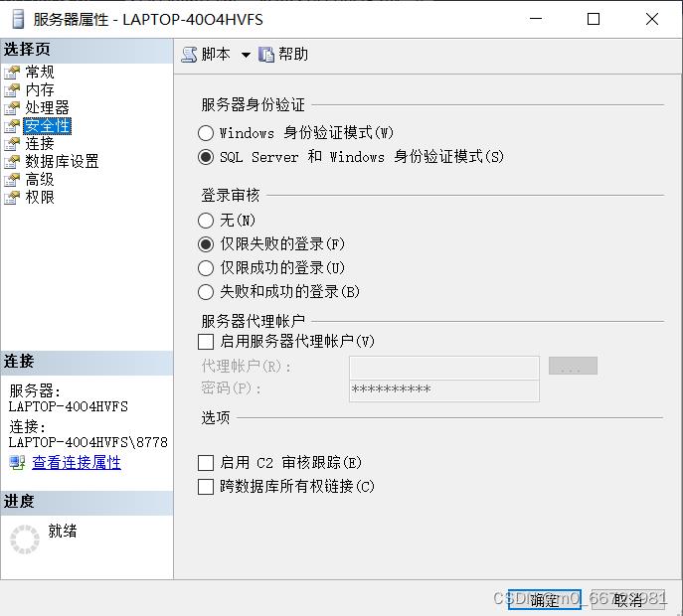683x616 pixels.
Task: Click the server properties title bar icon
Action: [18, 20]
